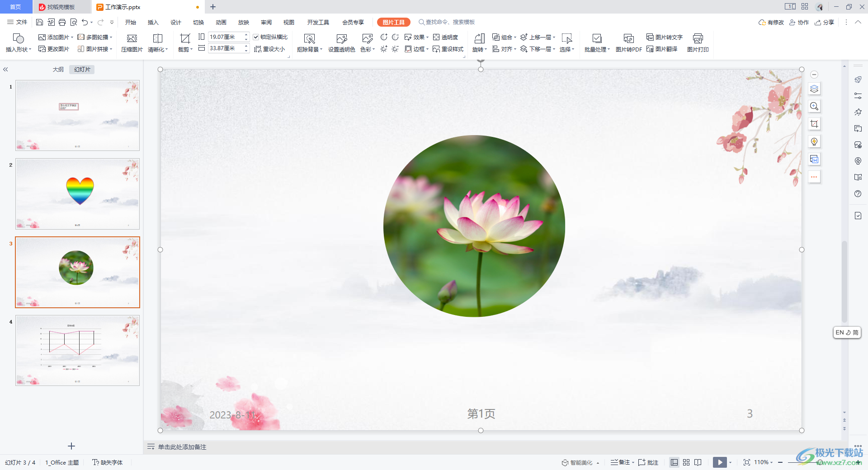Click the Share (分享) button

pyautogui.click(x=825, y=22)
